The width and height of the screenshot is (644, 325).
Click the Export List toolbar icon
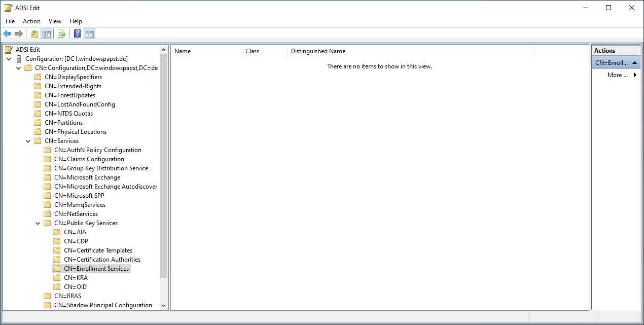coord(62,34)
